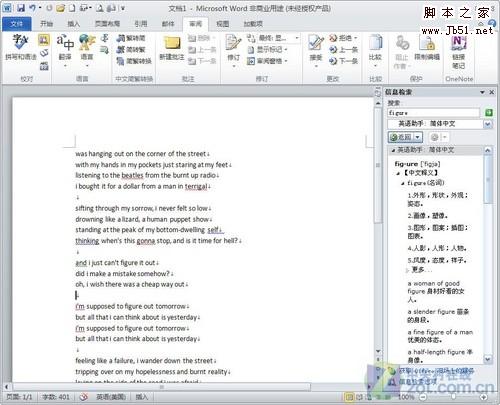Go to next change (下一条) in Changes group
The width and height of the screenshot is (500, 405).
coord(344,61)
